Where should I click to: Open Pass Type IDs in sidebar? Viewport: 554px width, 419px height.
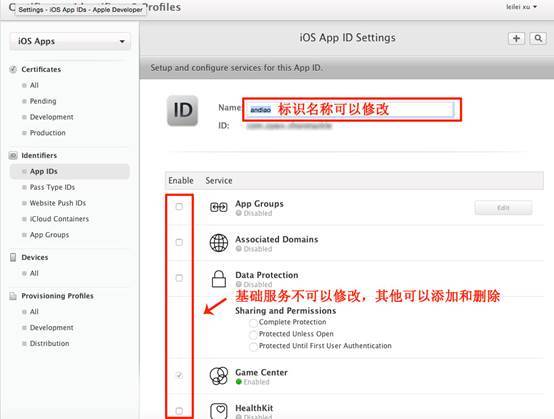point(52,187)
